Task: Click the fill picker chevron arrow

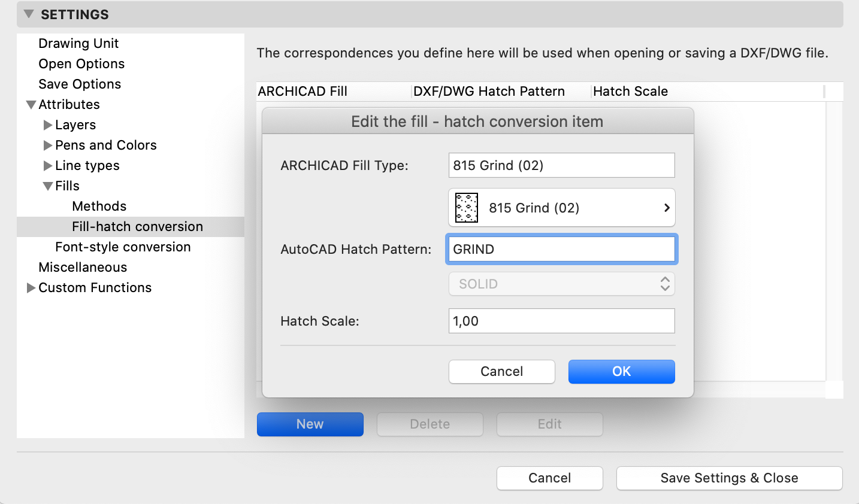Action: [667, 208]
